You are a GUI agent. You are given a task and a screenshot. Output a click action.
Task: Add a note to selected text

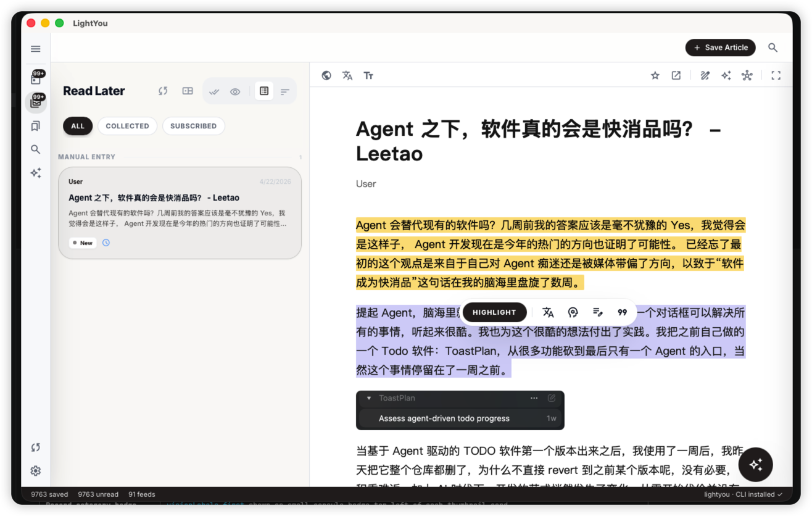(x=597, y=312)
